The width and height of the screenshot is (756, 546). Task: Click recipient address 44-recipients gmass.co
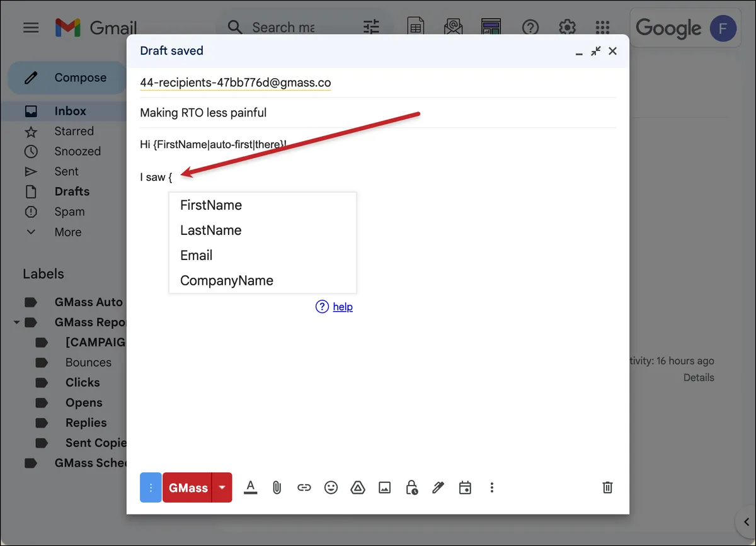point(235,83)
